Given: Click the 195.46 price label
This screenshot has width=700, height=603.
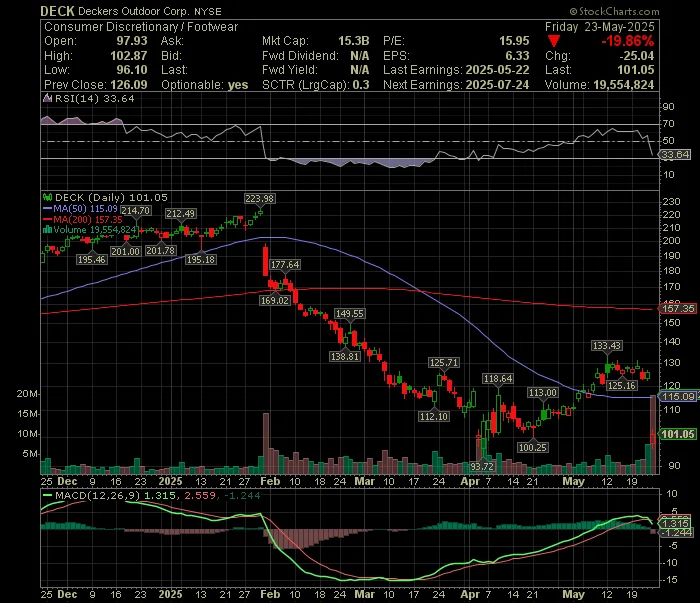Looking at the screenshot, I should tap(92, 260).
